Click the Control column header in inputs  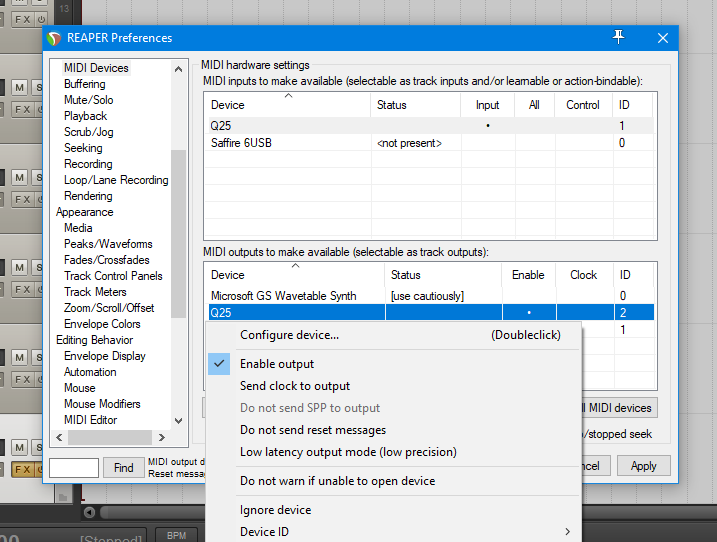tap(583, 105)
